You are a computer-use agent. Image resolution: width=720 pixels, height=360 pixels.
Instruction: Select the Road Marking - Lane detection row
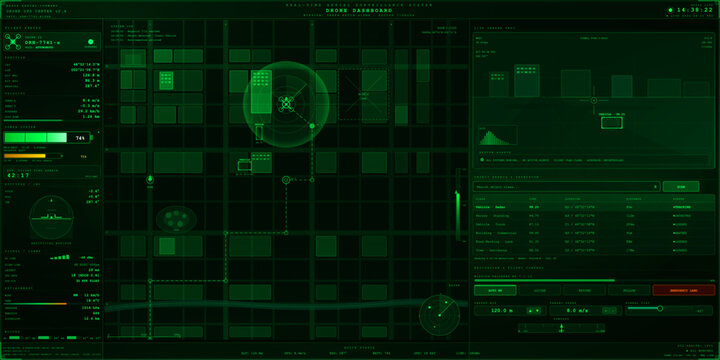click(x=594, y=242)
